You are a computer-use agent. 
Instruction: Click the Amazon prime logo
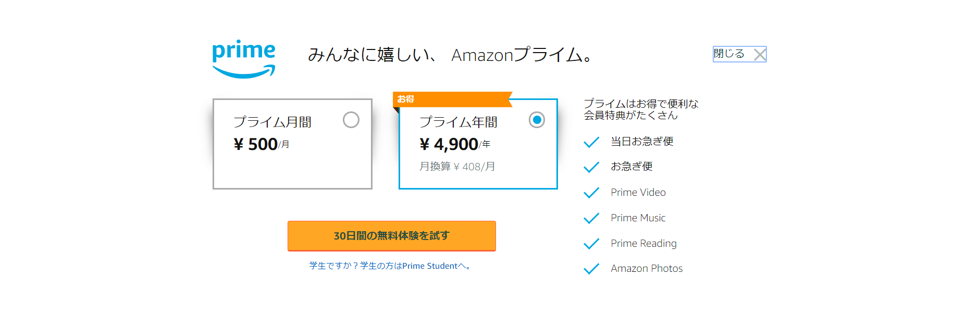point(244,59)
